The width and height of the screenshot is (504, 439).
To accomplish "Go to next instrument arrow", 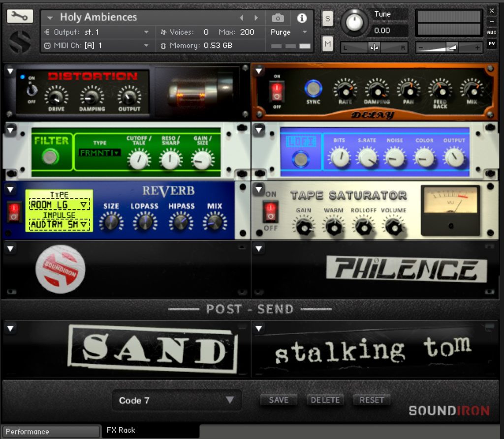I will (256, 18).
